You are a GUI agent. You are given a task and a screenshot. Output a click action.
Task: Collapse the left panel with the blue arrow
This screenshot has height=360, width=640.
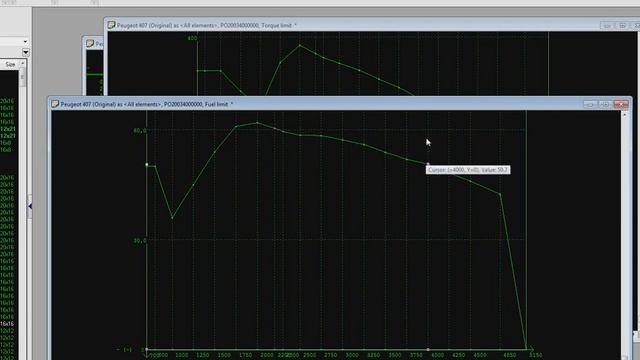click(30, 206)
